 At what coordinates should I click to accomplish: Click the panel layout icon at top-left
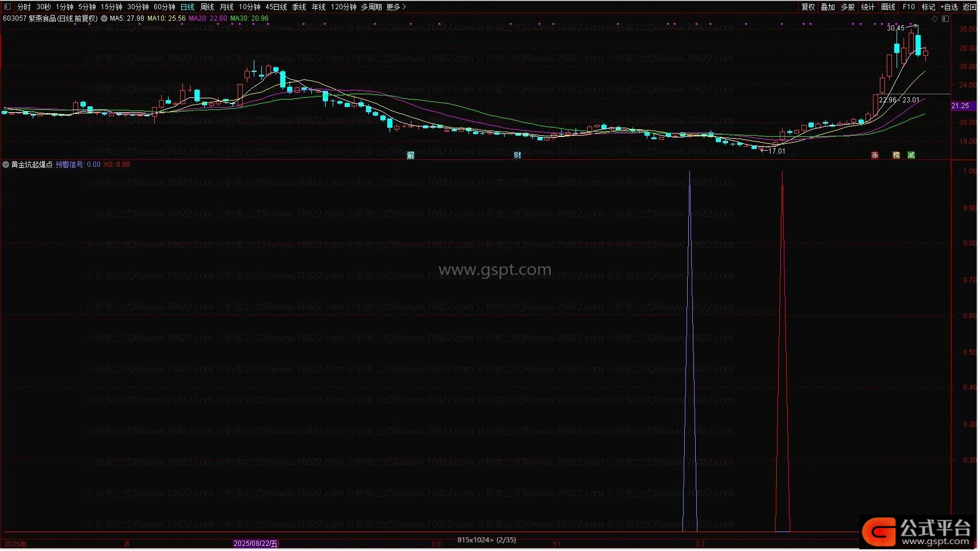tap(7, 7)
